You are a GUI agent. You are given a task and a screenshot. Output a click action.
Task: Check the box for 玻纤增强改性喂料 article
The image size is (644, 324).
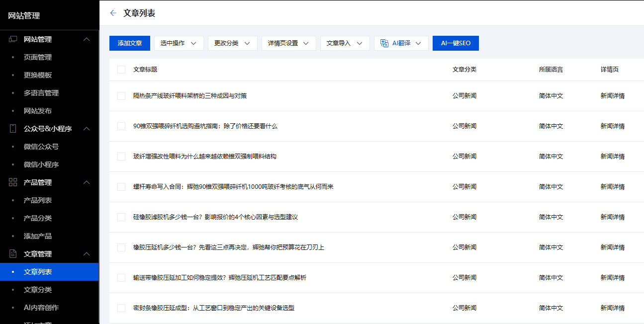click(x=121, y=157)
